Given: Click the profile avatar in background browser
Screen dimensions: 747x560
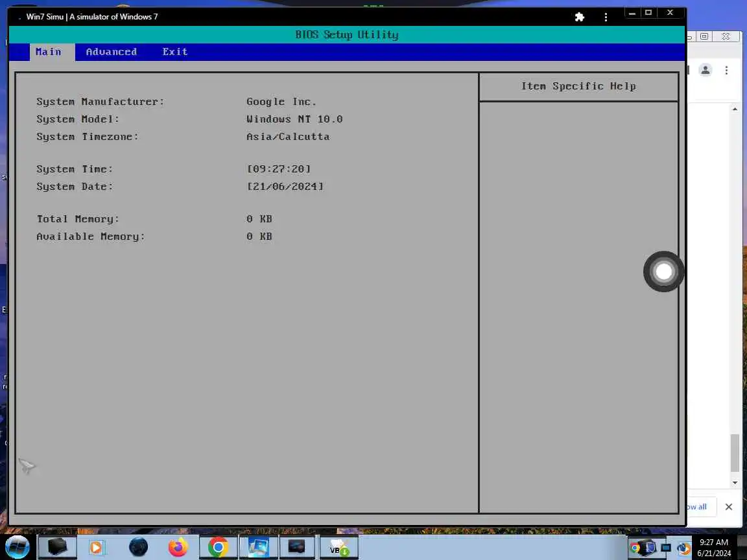Looking at the screenshot, I should pos(705,70).
